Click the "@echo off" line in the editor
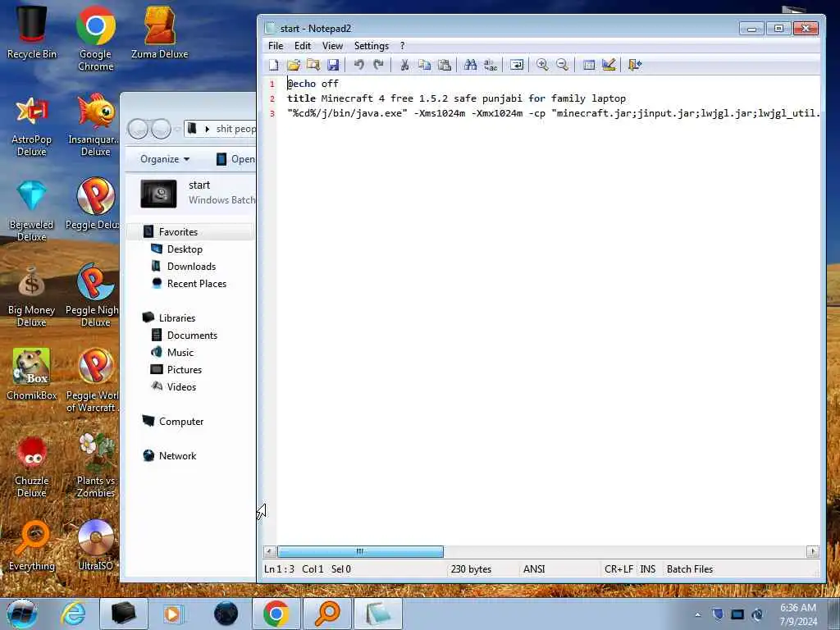The width and height of the screenshot is (840, 630). pos(313,84)
